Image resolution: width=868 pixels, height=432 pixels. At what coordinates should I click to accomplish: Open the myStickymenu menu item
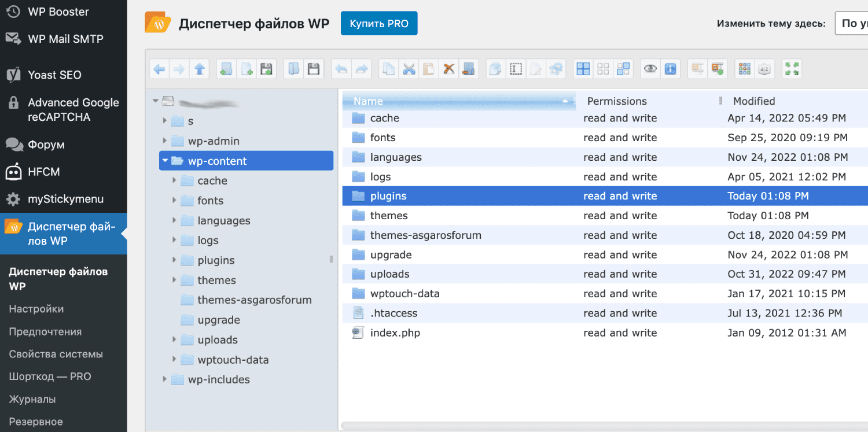pyautogui.click(x=65, y=199)
